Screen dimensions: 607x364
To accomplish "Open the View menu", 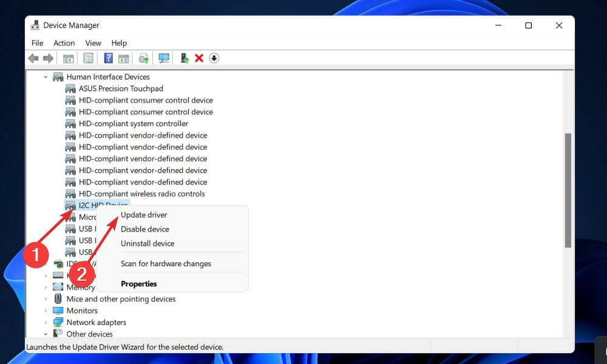I will [93, 43].
